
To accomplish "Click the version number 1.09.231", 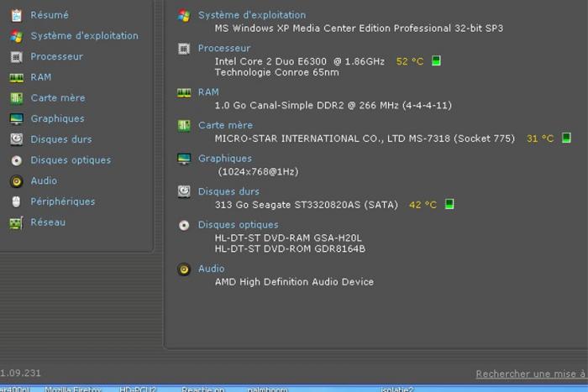I will point(20,374).
